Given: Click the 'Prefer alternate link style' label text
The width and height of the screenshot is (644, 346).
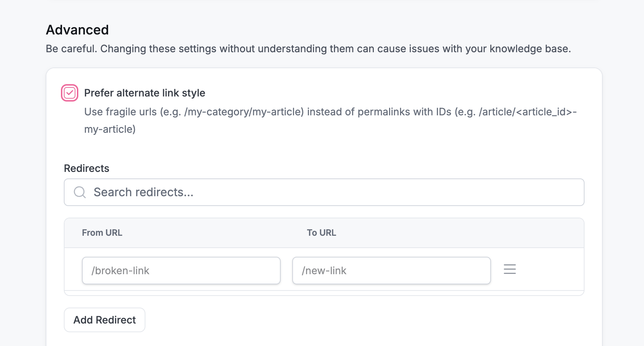Looking at the screenshot, I should (x=145, y=93).
